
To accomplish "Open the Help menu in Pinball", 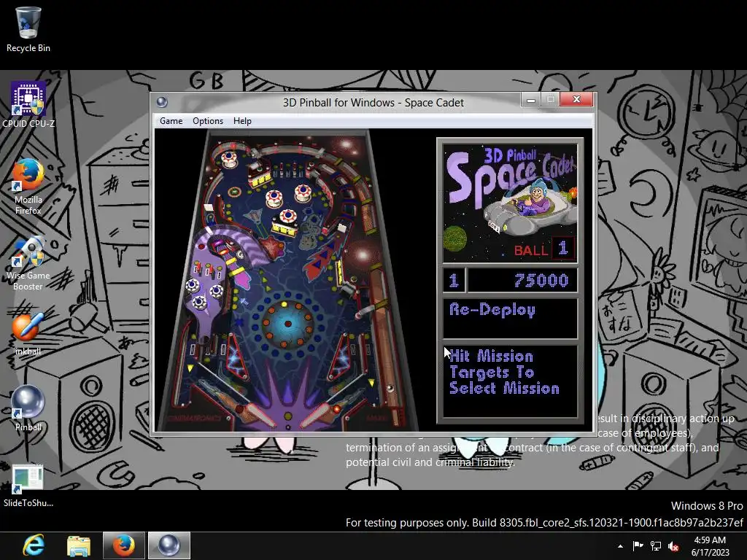I will point(242,121).
